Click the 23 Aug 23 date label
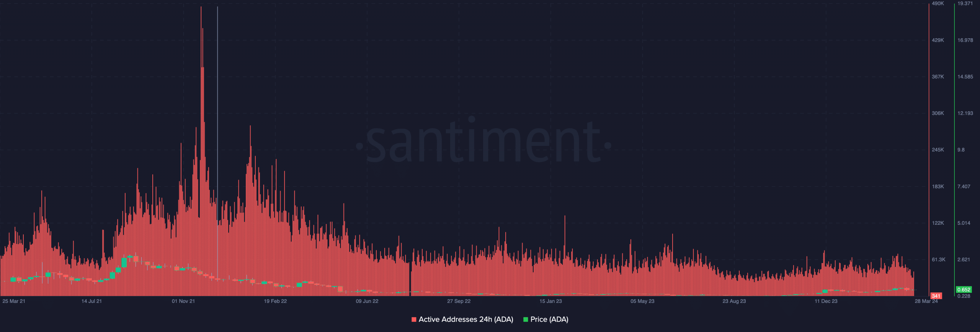Image resolution: width=980 pixels, height=332 pixels. [x=734, y=301]
